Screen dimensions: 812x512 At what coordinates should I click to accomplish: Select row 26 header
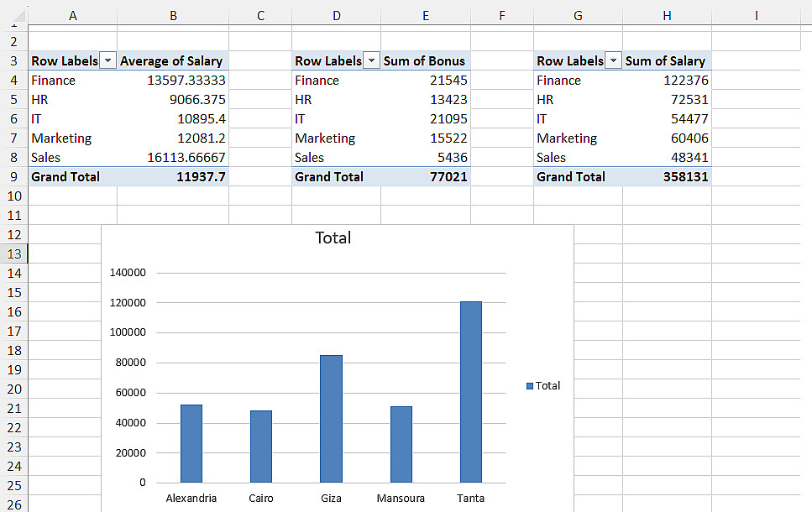coord(14,504)
